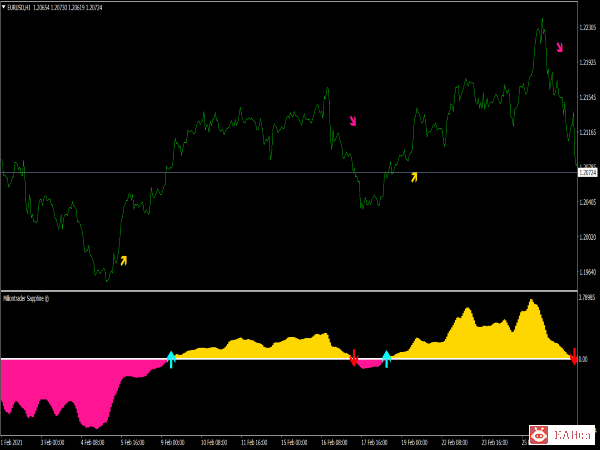
Task: Click the small pink histogram dip near 17 Feb
Action: click(369, 364)
